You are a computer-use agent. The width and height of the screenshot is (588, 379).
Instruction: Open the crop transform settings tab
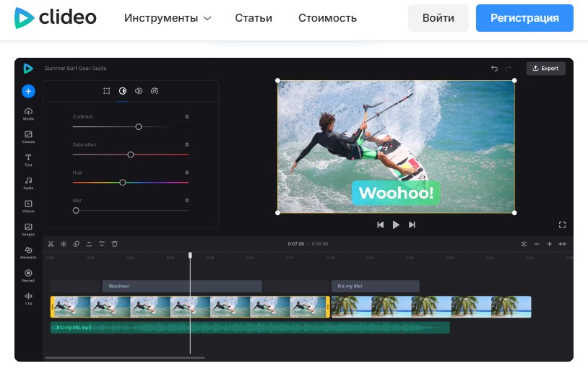106,91
